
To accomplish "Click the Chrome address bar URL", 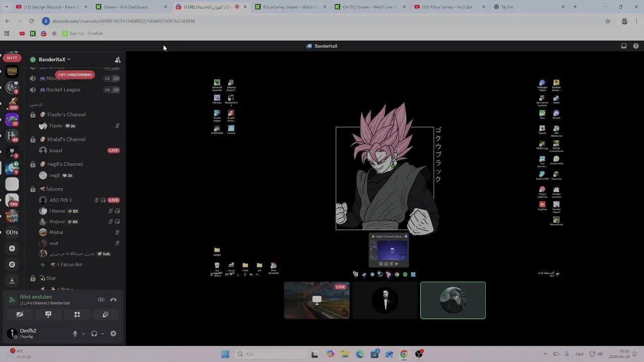I will point(124,21).
